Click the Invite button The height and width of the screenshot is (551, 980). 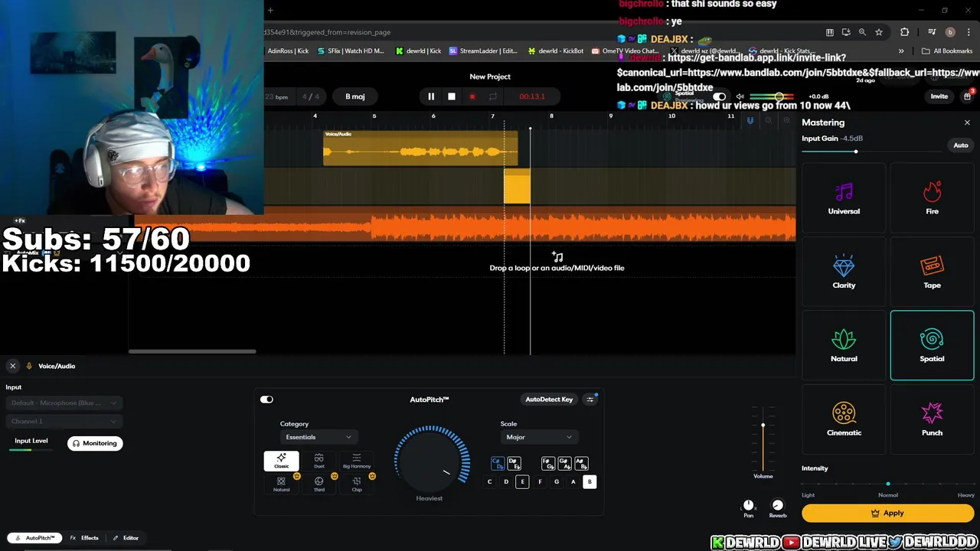[x=939, y=96]
